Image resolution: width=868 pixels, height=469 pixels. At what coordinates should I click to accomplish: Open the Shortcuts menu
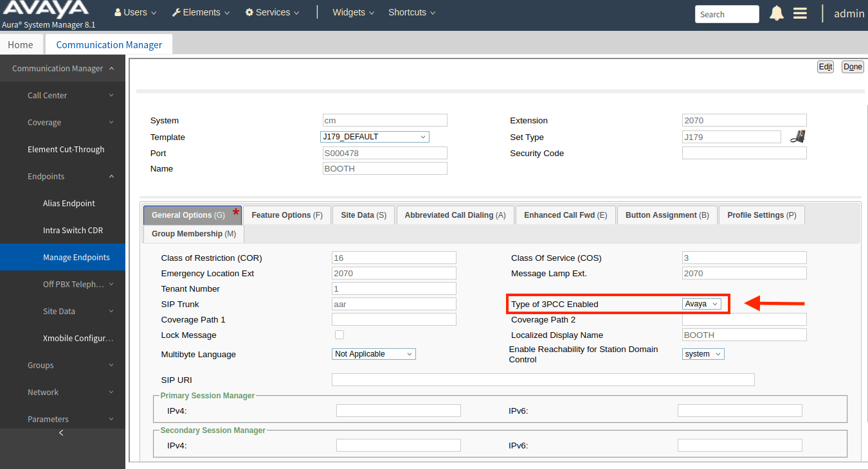(x=411, y=12)
